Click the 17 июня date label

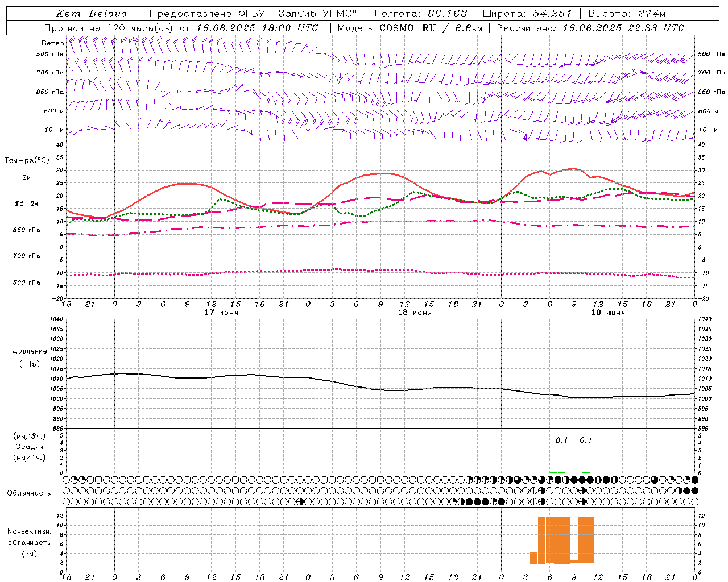221,313
